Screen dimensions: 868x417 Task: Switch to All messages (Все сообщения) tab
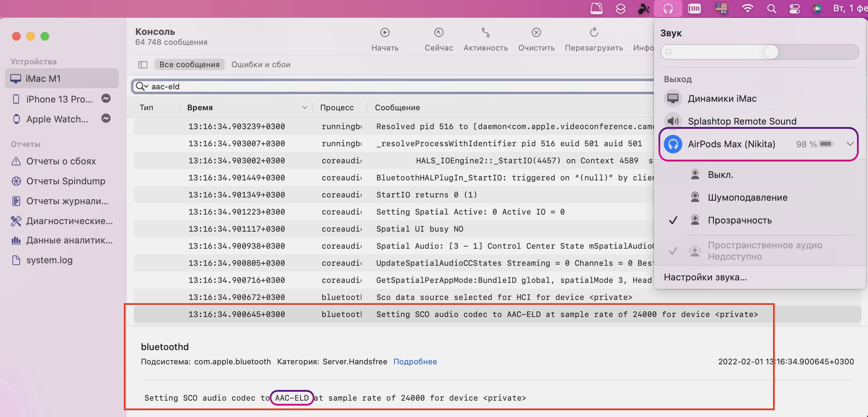pyautogui.click(x=189, y=65)
